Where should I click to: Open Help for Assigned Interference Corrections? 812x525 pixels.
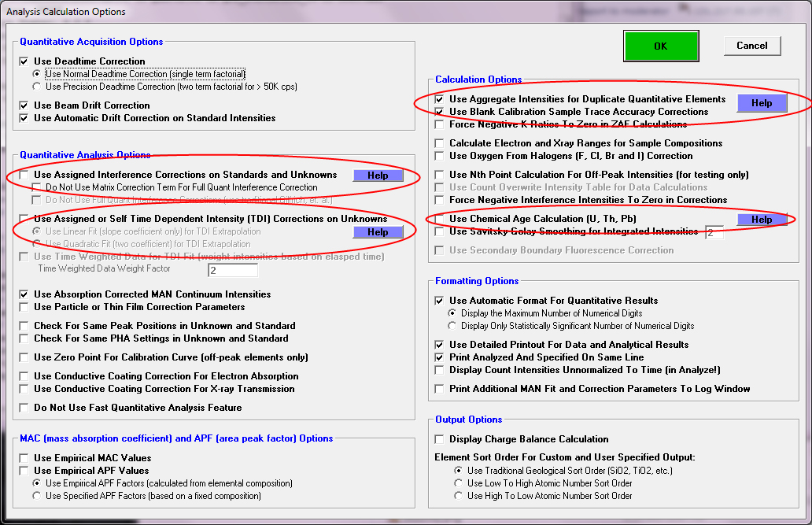[x=378, y=176]
